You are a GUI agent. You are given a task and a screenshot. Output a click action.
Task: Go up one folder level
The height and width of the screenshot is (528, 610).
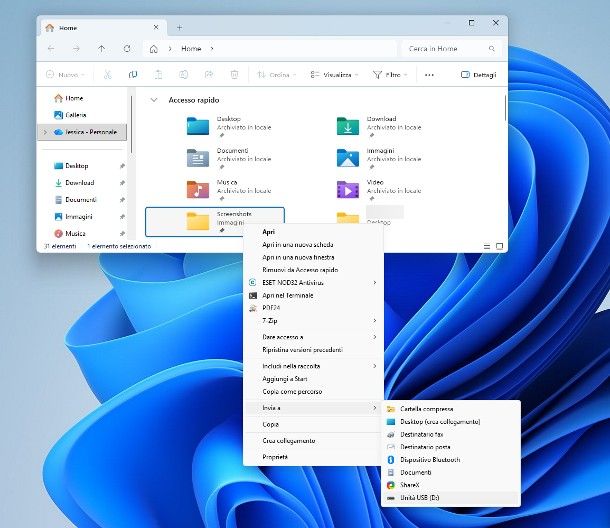coord(102,49)
